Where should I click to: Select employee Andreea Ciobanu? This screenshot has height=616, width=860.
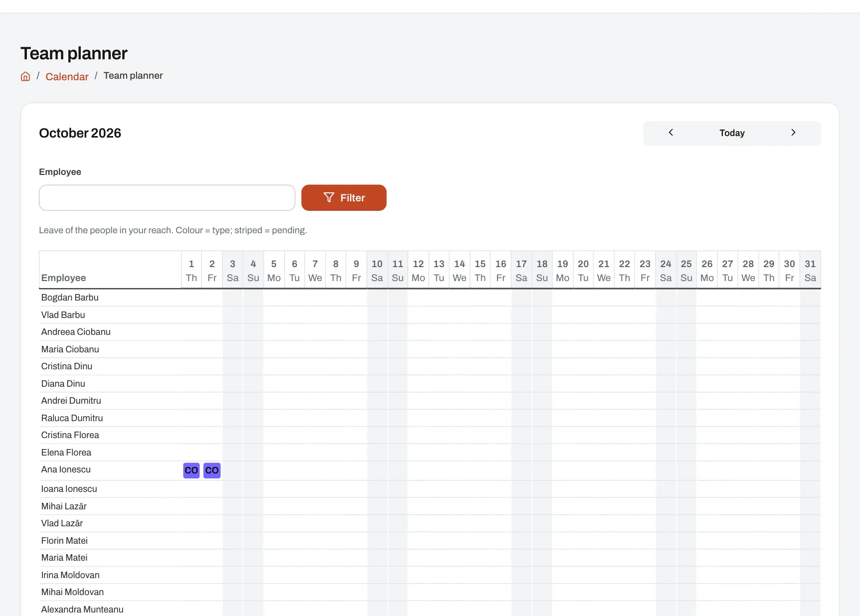coord(76,332)
